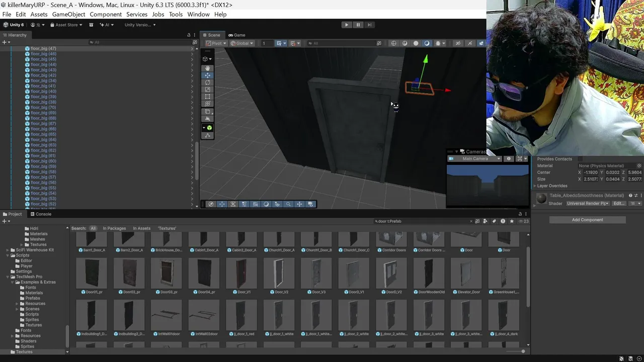Collapse the TextMesh Pro folder
The height and width of the screenshot is (362, 644).
coord(7,277)
